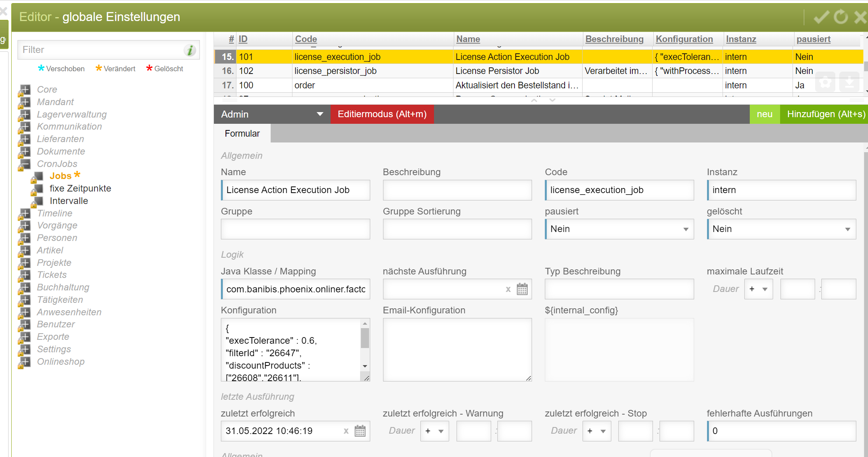Open calendar for zuletzt erfolgreich date
This screenshot has width=868, height=457.
coord(360,431)
